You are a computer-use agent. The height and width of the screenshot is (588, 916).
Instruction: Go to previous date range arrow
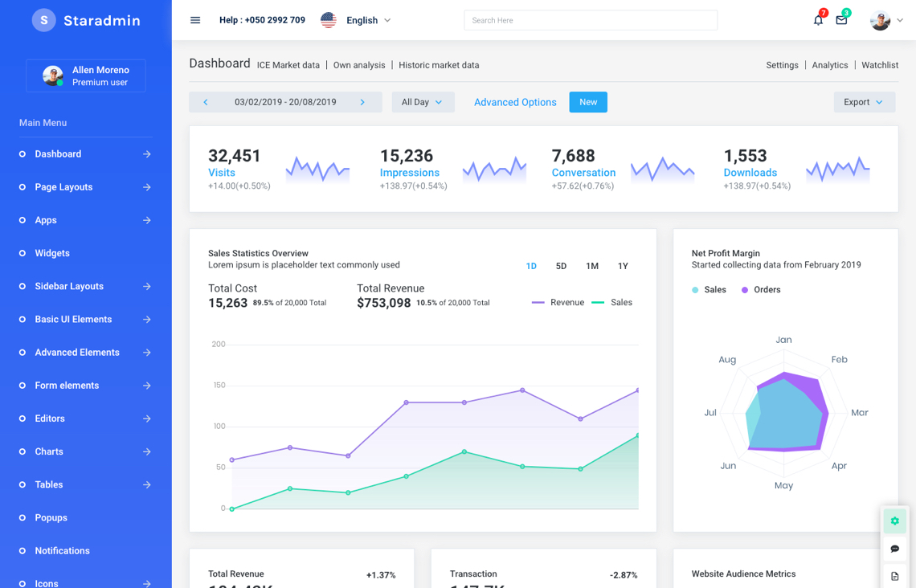pyautogui.click(x=206, y=102)
